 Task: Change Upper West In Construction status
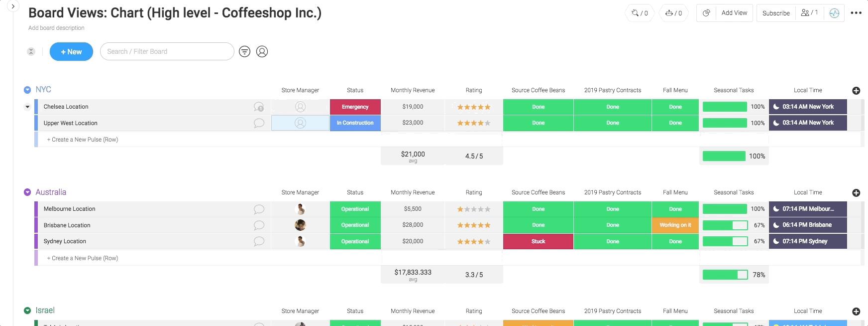(x=355, y=123)
